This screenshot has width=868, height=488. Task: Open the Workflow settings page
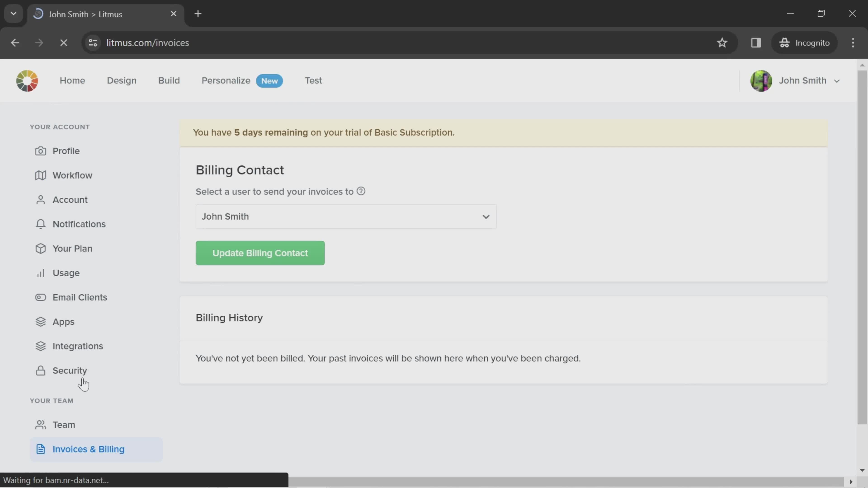72,175
